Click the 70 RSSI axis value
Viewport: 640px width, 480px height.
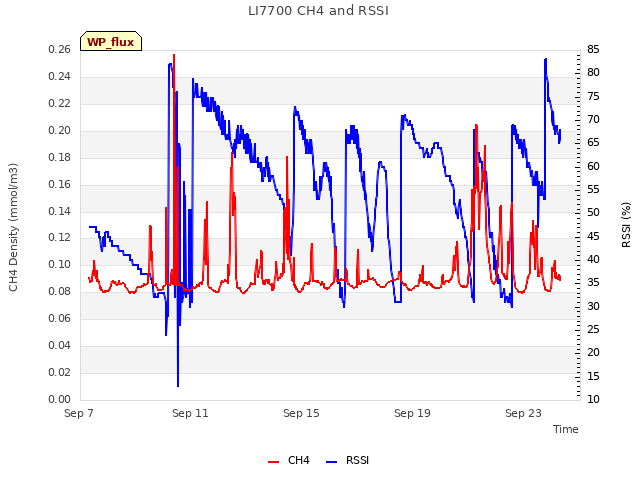click(593, 119)
